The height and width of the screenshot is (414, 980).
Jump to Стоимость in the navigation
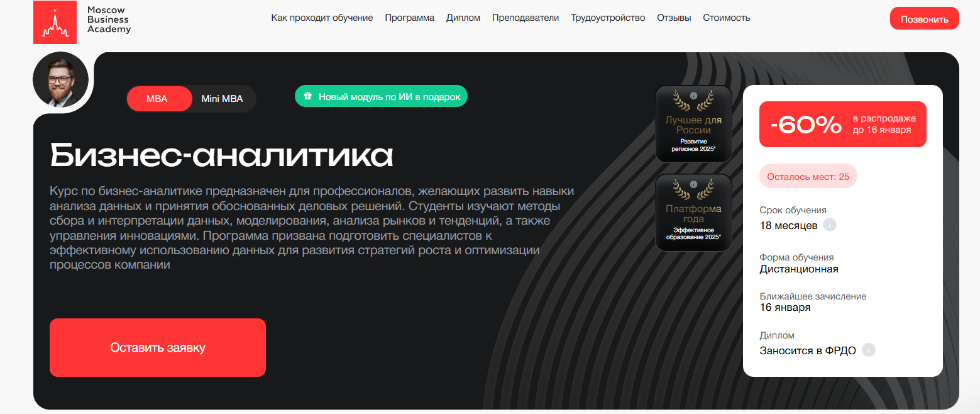726,18
